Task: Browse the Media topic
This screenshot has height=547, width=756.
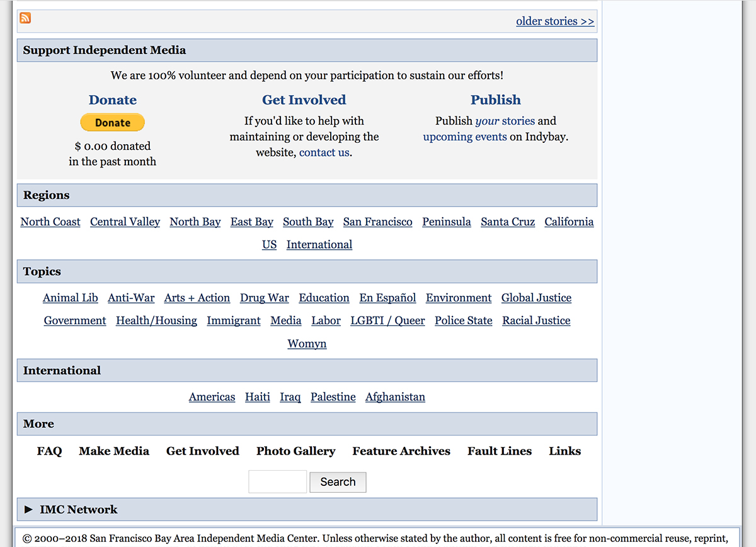Action: (286, 320)
